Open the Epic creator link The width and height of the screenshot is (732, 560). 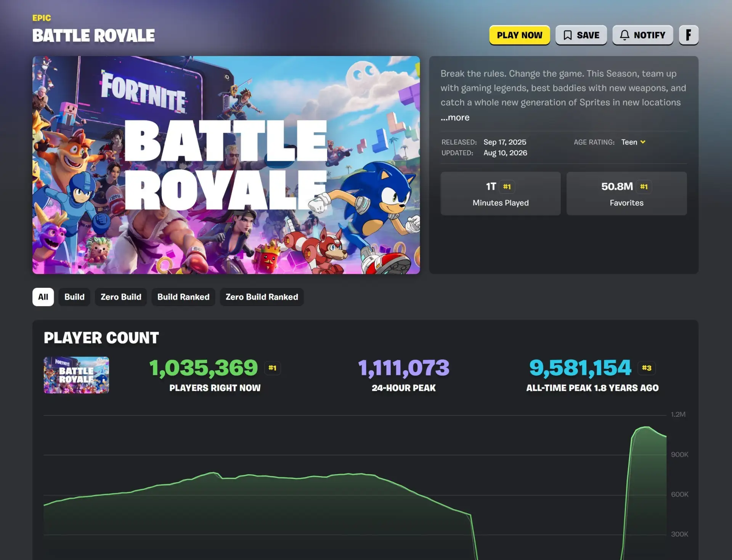click(x=42, y=18)
